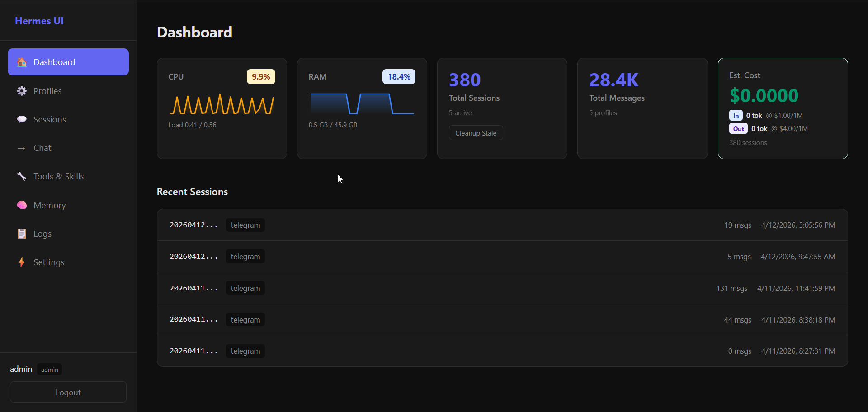Click the Logs clipboard icon

pyautogui.click(x=22, y=234)
